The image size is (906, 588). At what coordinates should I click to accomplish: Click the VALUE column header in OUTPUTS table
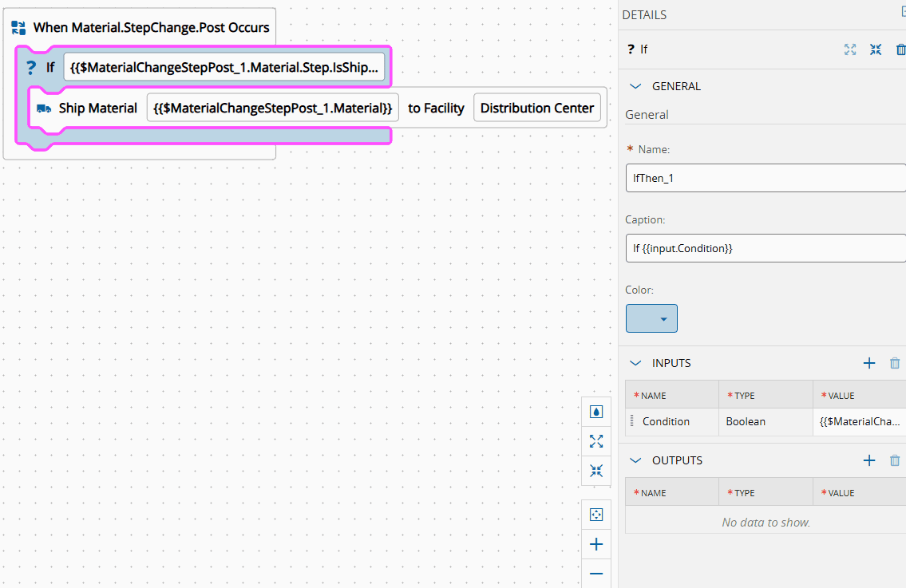(x=859, y=492)
